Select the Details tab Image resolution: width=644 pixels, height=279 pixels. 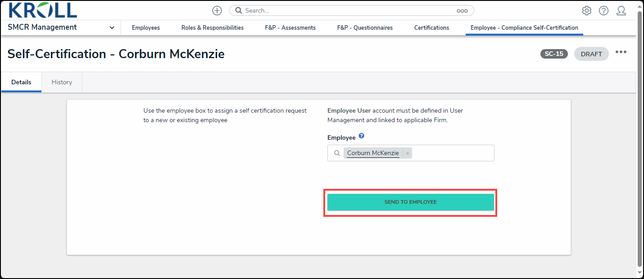(21, 82)
